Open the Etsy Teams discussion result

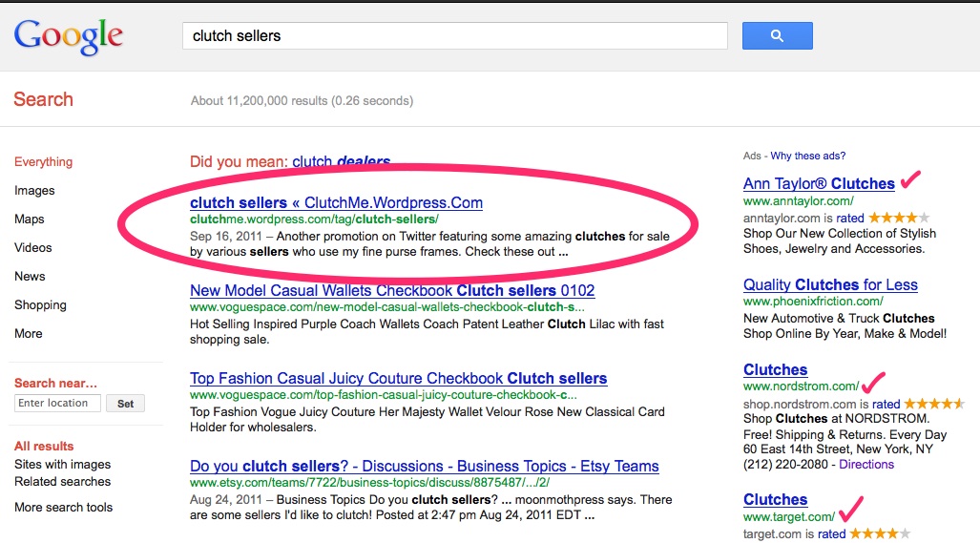coord(424,467)
